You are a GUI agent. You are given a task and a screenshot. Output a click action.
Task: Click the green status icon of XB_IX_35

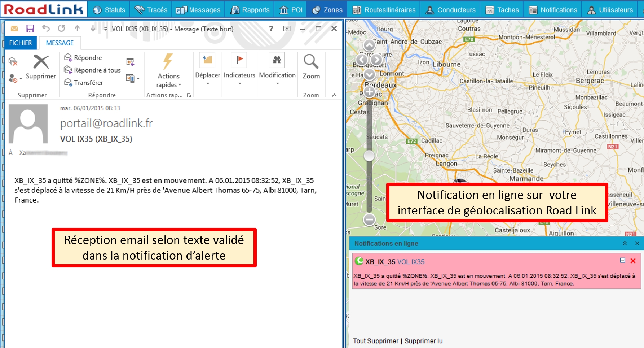359,261
